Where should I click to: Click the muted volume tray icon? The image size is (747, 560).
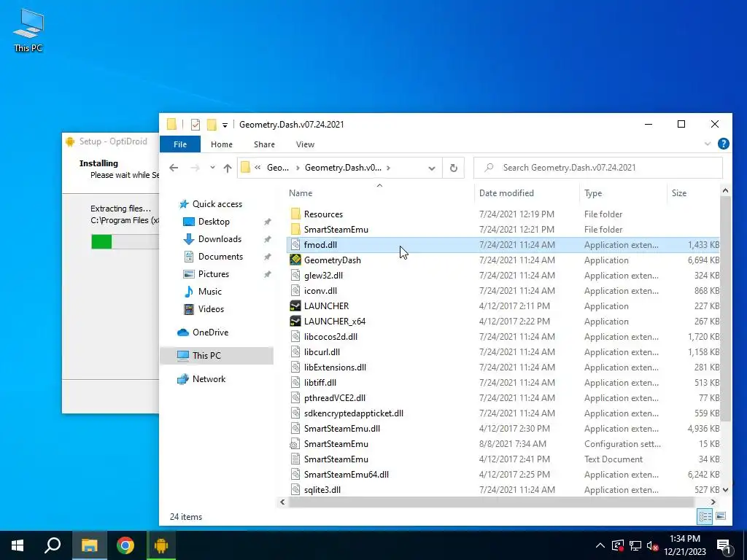(x=653, y=545)
